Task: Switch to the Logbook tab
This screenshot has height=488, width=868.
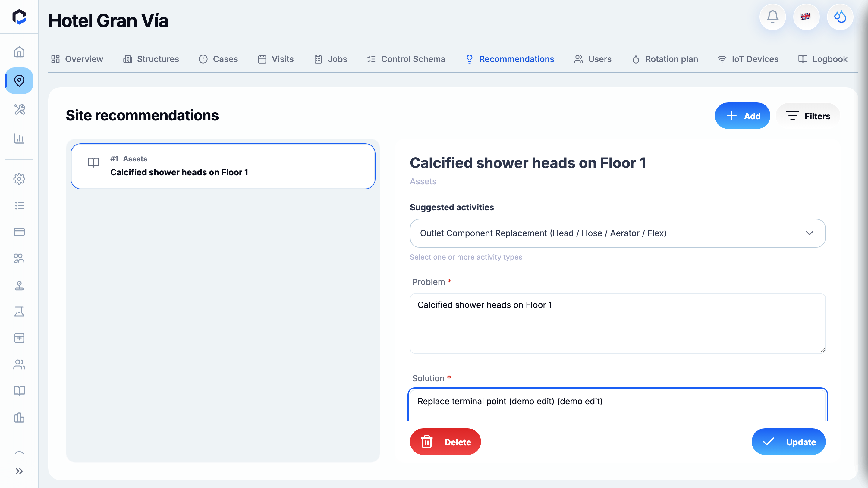Action: point(822,59)
